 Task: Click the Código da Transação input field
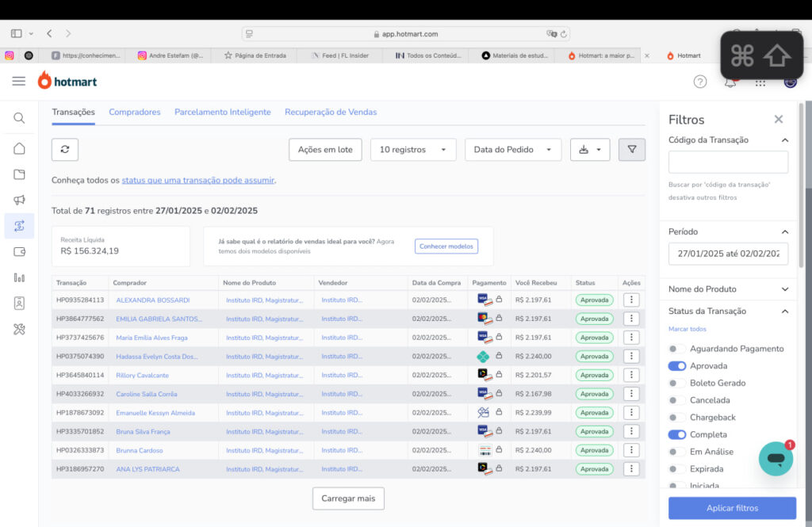728,162
